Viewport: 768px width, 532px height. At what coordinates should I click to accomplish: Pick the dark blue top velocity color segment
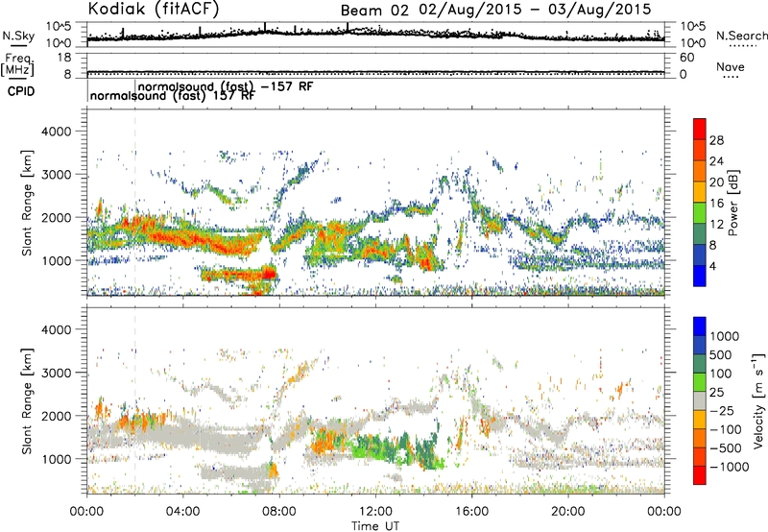click(700, 326)
